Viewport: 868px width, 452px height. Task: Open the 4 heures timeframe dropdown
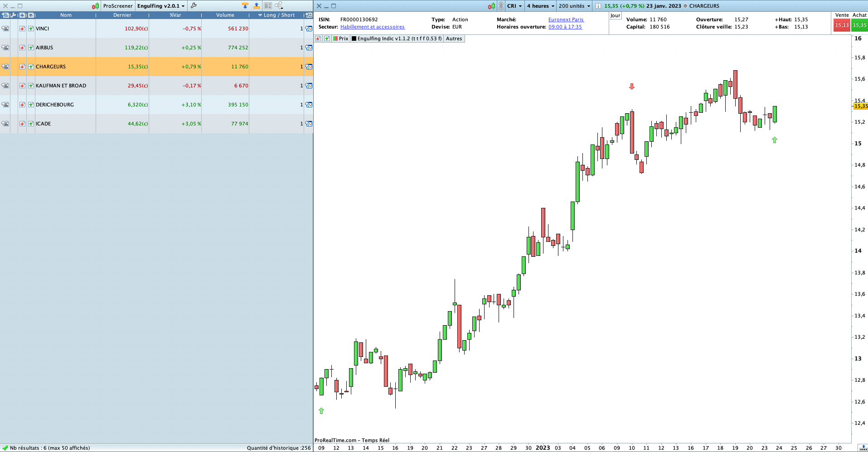coord(540,6)
